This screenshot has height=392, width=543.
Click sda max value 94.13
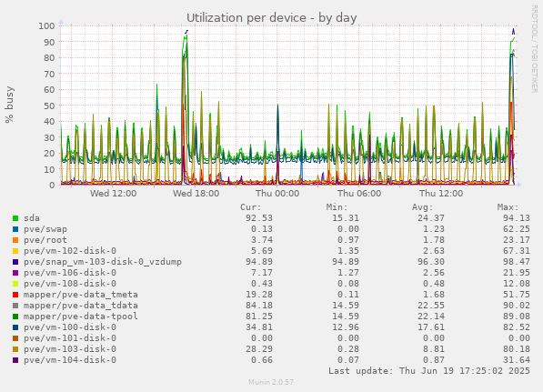(x=517, y=218)
